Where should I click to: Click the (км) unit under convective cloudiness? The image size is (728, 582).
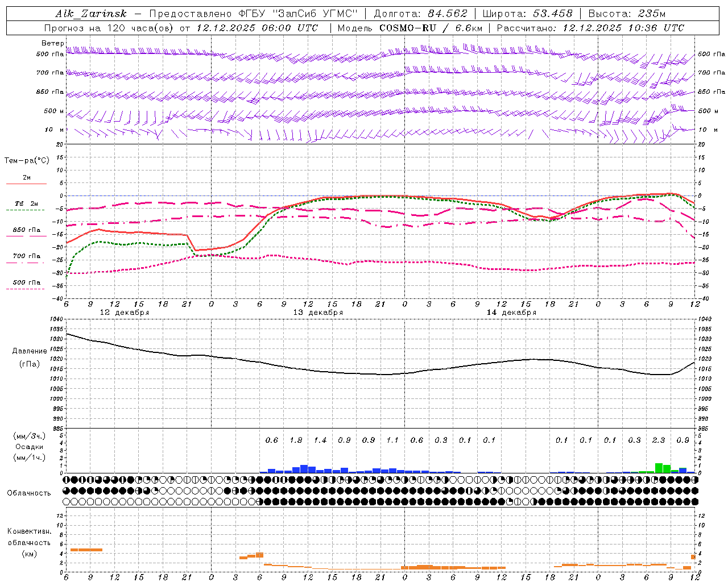[x=29, y=554]
